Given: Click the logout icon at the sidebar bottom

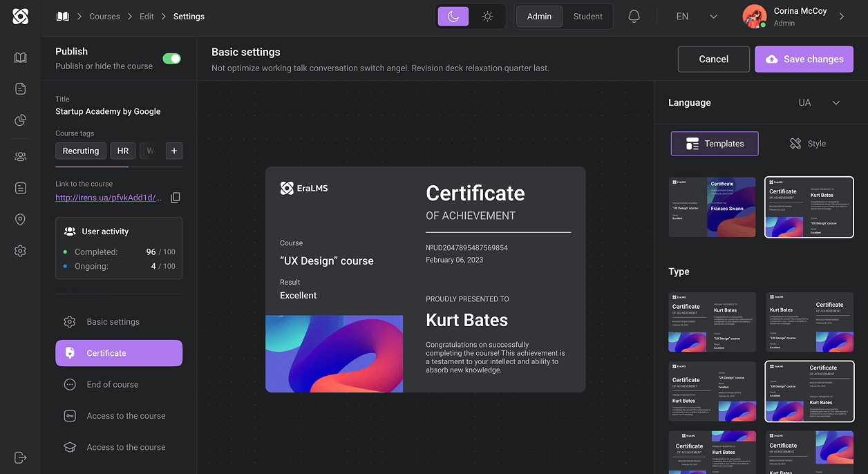Looking at the screenshot, I should (20, 457).
